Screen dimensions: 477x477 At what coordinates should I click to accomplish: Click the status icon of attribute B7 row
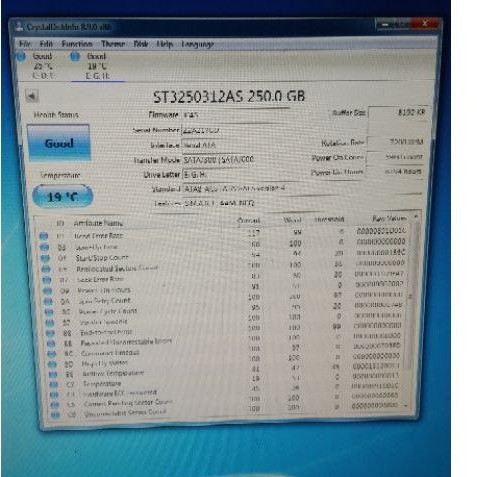pos(50,323)
